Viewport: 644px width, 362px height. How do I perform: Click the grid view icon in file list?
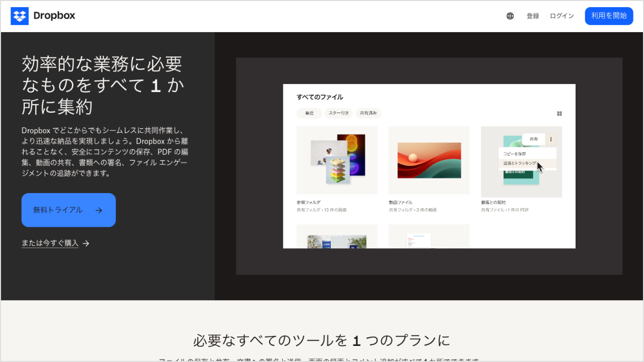[x=559, y=114]
